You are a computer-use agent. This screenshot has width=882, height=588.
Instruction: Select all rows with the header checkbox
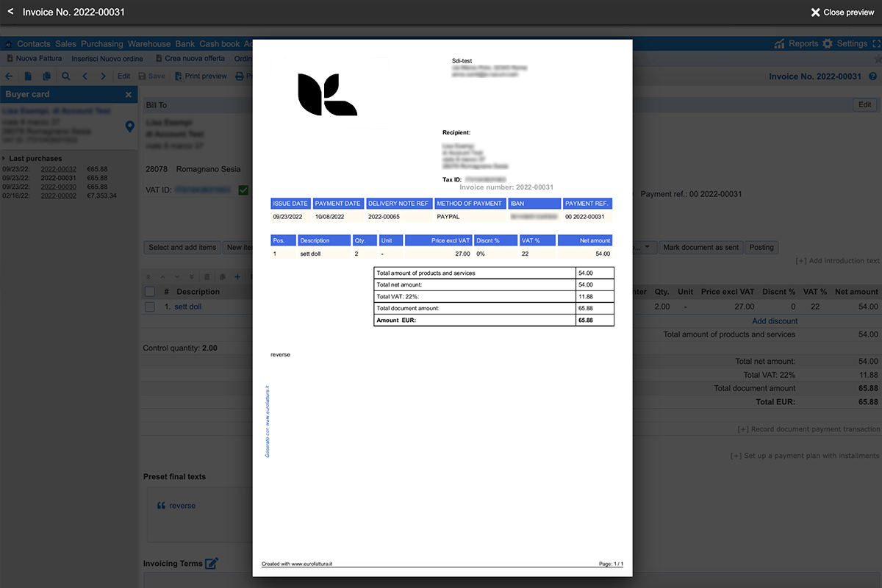pyautogui.click(x=150, y=291)
